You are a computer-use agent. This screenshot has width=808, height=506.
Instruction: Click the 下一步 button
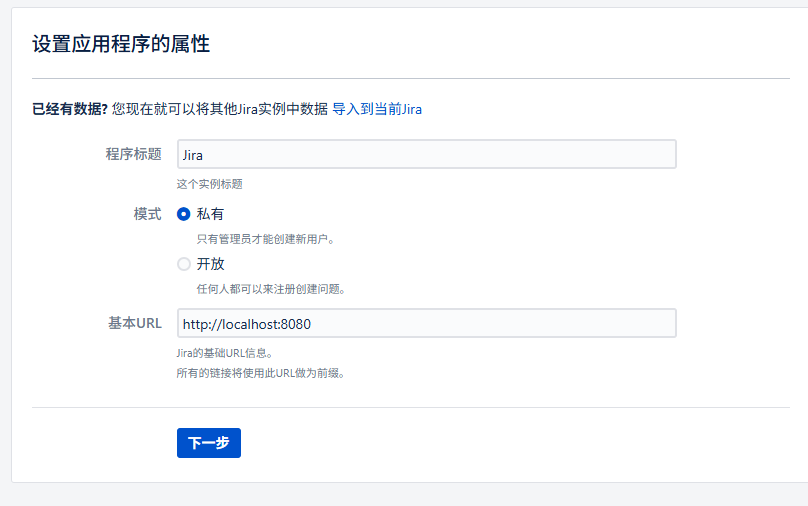click(209, 443)
